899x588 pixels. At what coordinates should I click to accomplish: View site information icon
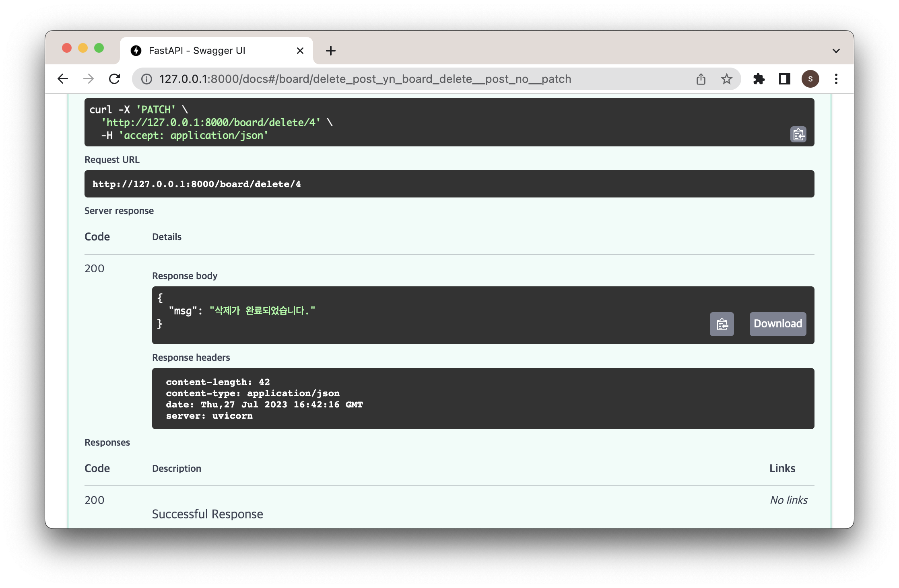(x=146, y=79)
